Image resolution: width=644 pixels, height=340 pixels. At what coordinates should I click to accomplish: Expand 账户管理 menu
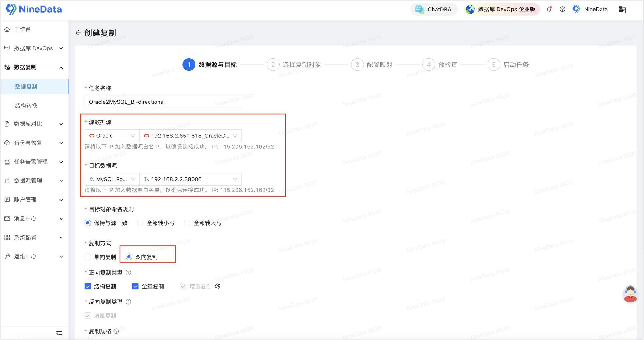[x=34, y=200]
